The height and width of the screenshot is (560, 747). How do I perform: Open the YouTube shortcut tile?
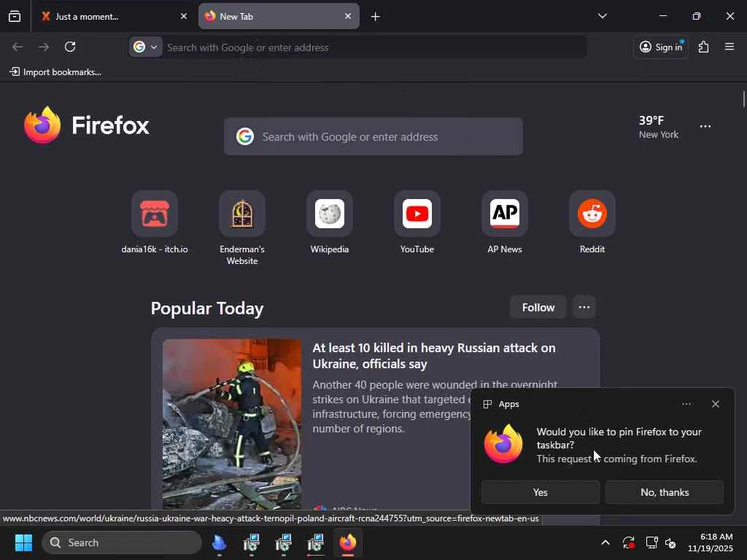coord(417,222)
